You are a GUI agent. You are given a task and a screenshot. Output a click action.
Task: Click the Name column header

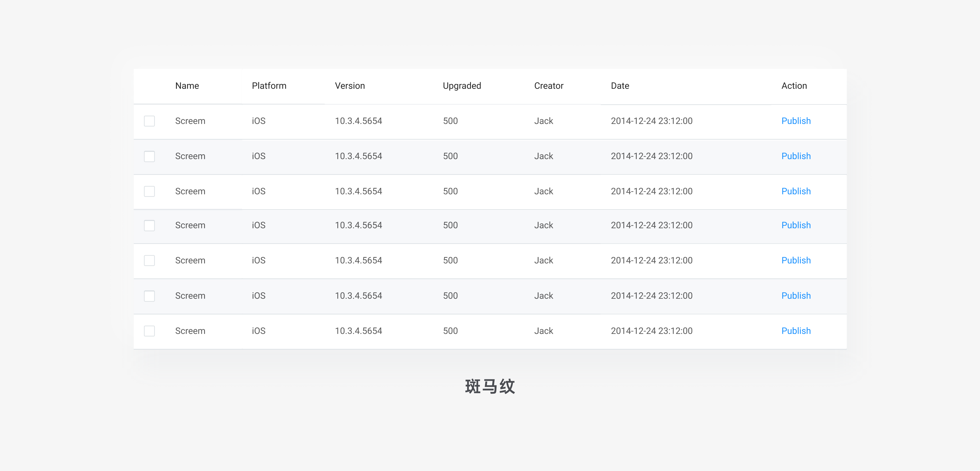[x=187, y=86]
